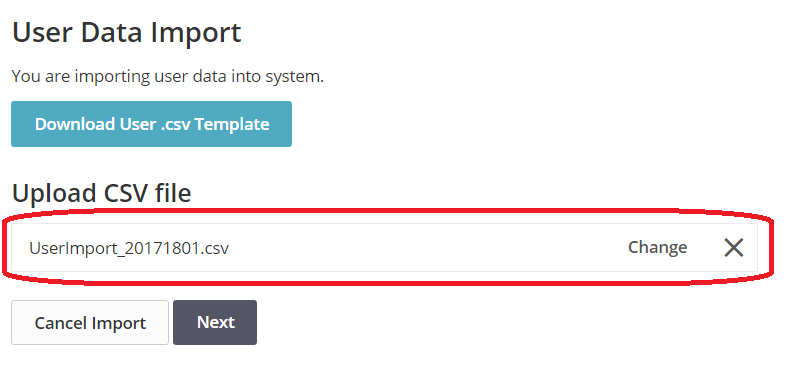Select the importing user data description text
Image resolution: width=792 pixels, height=365 pixels.
168,77
